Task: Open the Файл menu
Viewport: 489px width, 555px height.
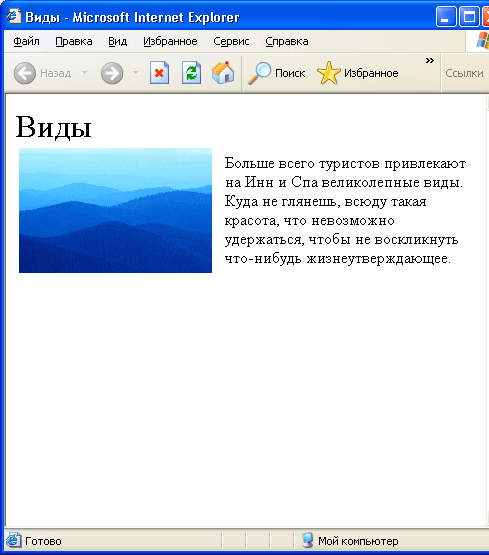Action: coord(27,41)
